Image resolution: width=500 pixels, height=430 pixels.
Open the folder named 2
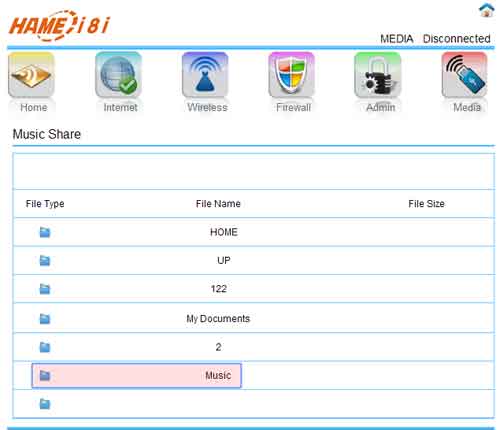[218, 347]
